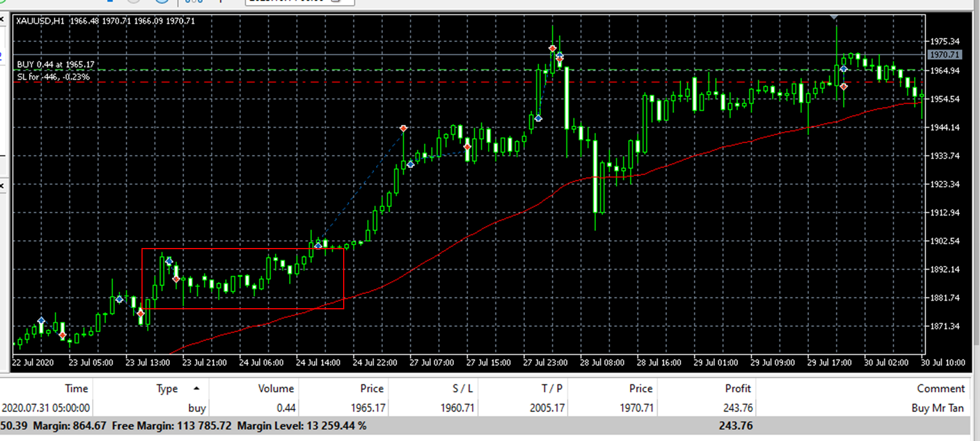Click the '30 Jul 10:00' time axis label

943,363
